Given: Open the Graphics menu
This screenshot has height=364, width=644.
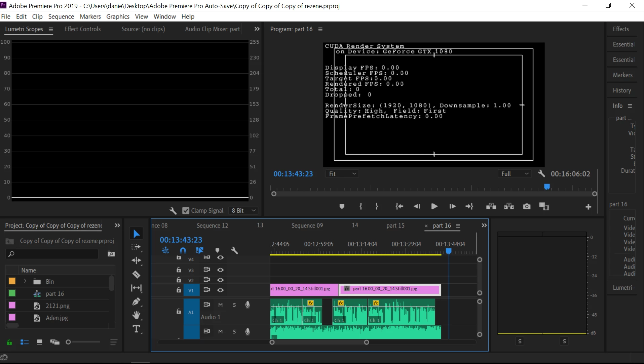Looking at the screenshot, I should 118,16.
